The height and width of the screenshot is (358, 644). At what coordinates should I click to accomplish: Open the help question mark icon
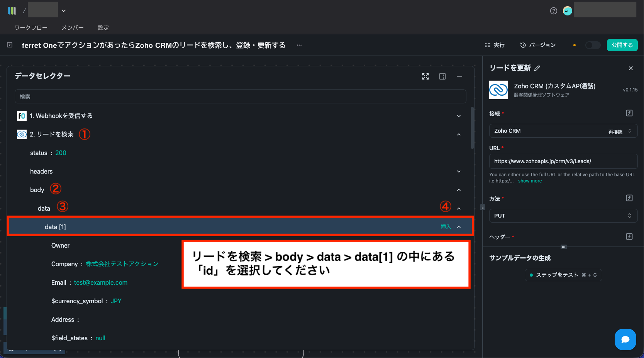pos(554,11)
